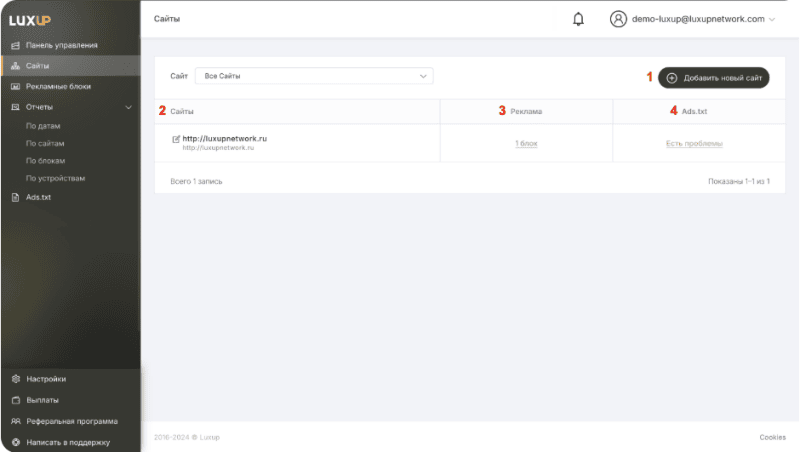This screenshot has height=452, width=800.
Task: Click the Панель управления sidebar icon
Action: tap(15, 46)
